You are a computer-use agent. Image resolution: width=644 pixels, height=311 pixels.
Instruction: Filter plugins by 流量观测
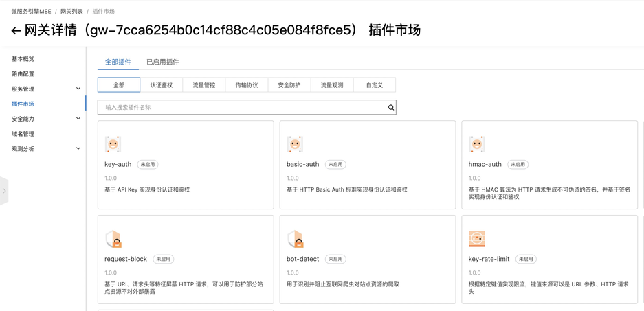click(x=332, y=85)
